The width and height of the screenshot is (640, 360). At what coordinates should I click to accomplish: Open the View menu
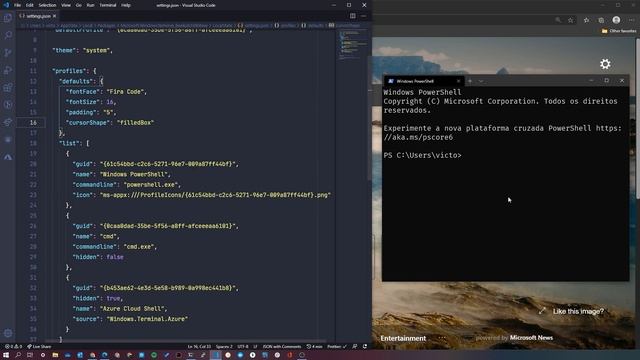(x=66, y=5)
